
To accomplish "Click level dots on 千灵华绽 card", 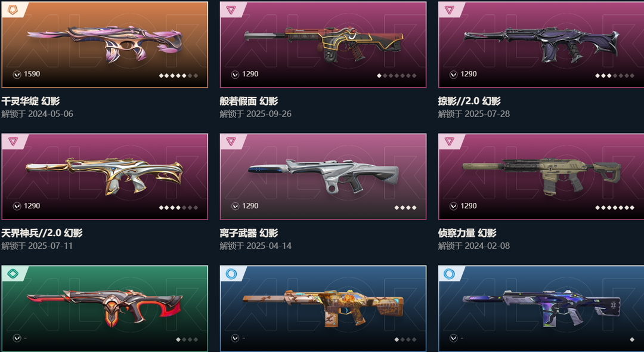I will [179, 76].
